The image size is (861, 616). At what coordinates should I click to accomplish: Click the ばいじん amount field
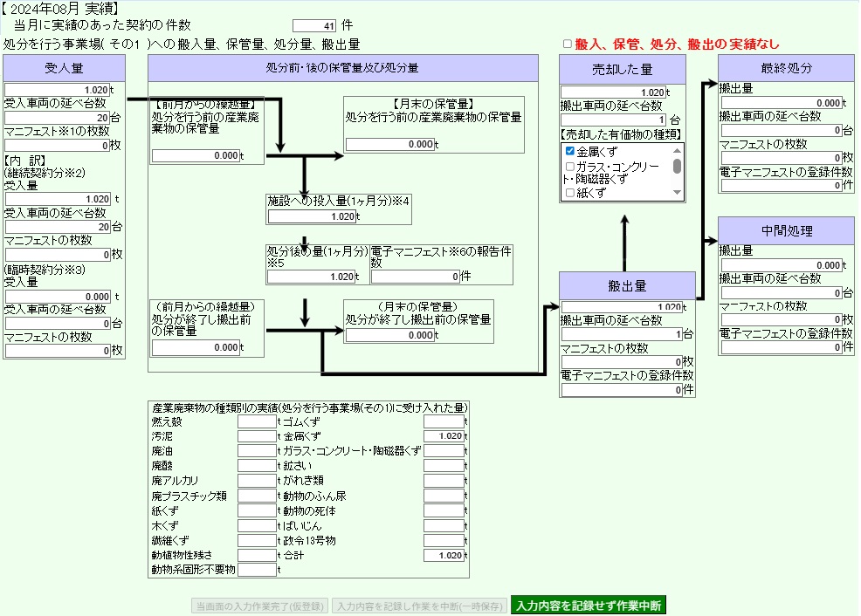point(444,525)
